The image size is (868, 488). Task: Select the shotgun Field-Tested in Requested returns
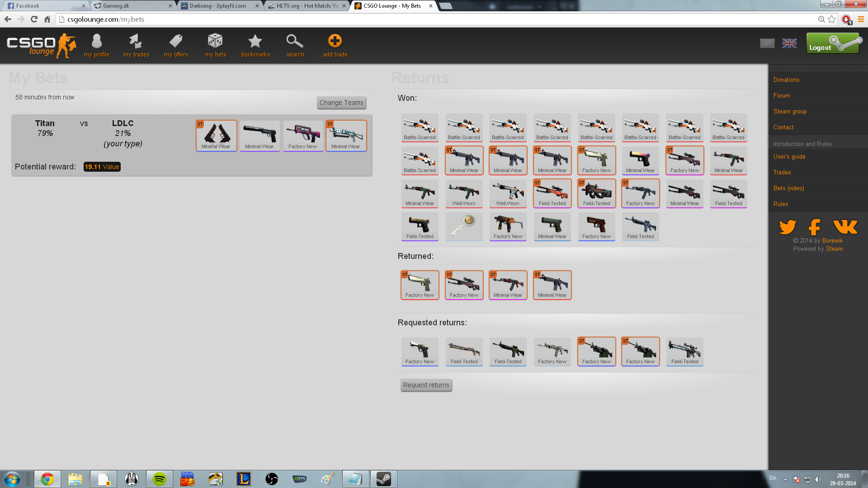click(464, 351)
